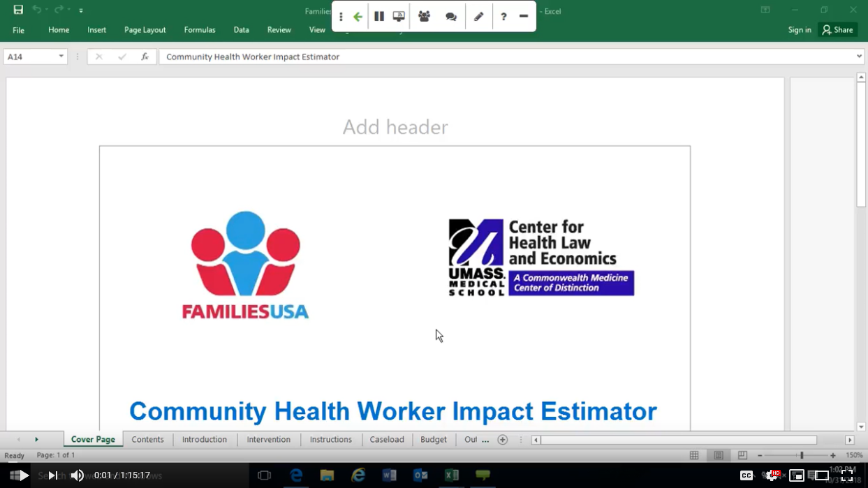Click Sign in to Office account

800,30
